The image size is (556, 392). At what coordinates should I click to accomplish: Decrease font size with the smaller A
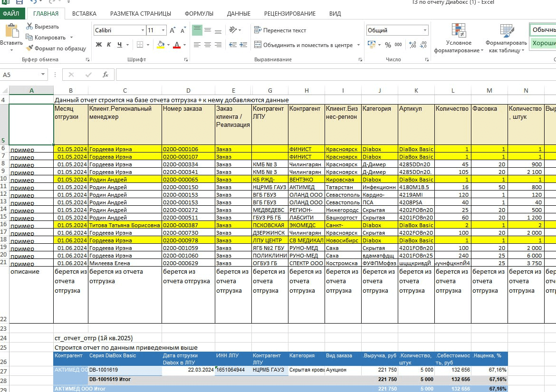tap(183, 30)
